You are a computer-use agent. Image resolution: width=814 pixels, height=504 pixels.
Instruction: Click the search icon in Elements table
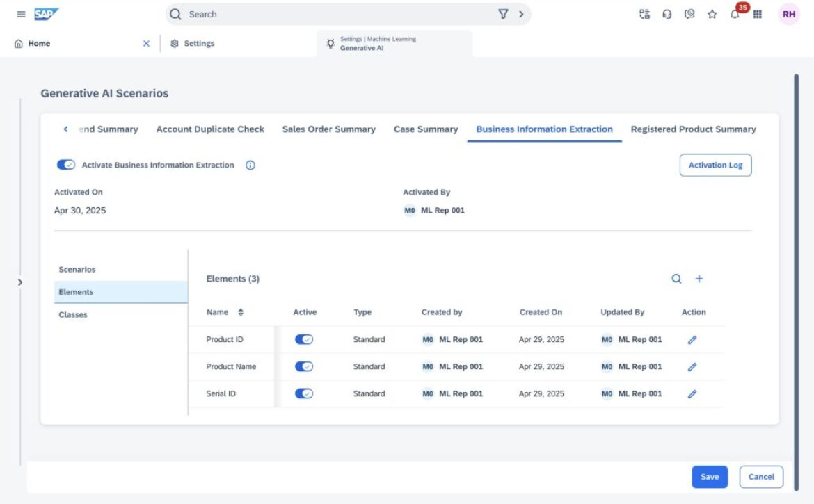(676, 279)
